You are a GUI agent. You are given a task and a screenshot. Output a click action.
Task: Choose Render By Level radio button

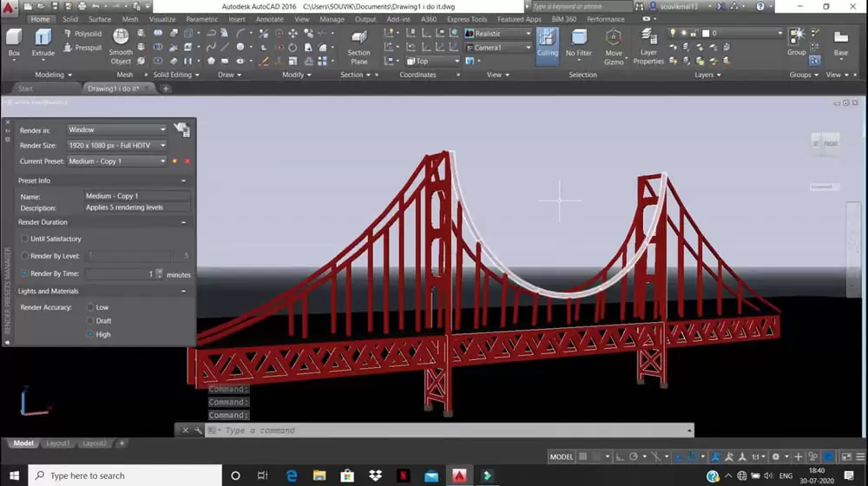click(x=24, y=256)
